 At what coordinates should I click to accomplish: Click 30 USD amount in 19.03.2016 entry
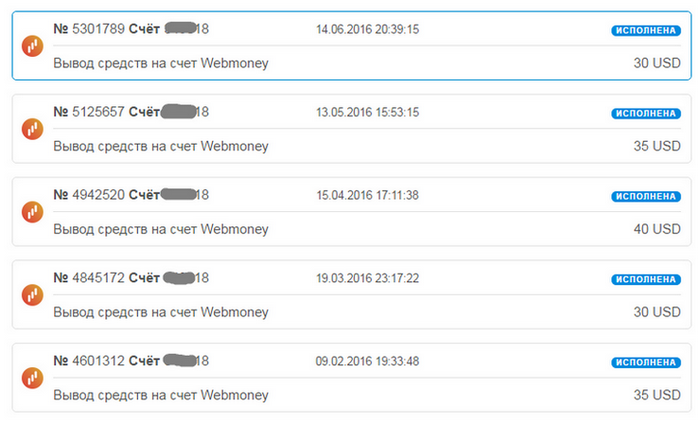(657, 312)
